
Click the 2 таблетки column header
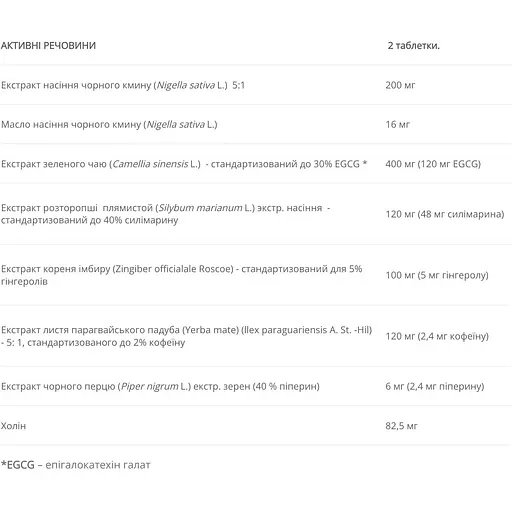[x=414, y=45]
